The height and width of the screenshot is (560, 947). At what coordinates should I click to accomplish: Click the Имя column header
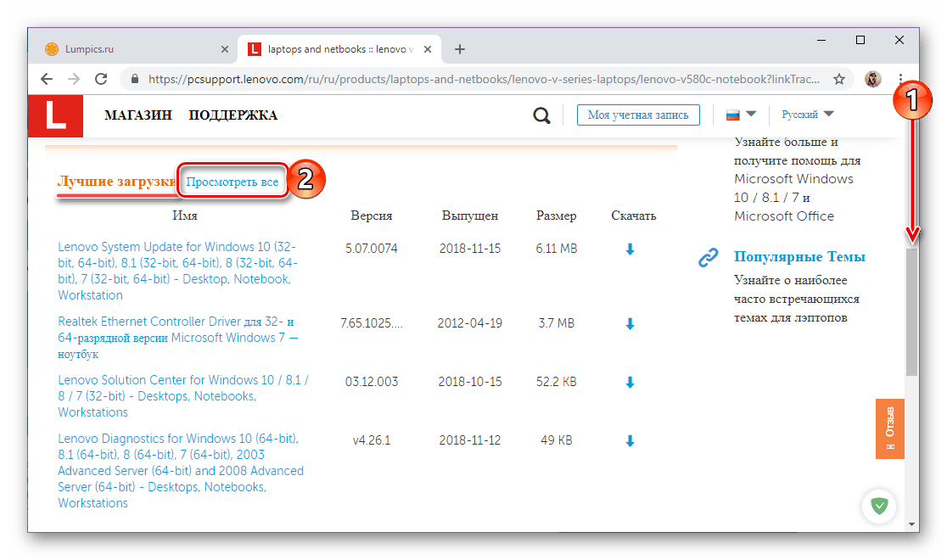pos(185,216)
